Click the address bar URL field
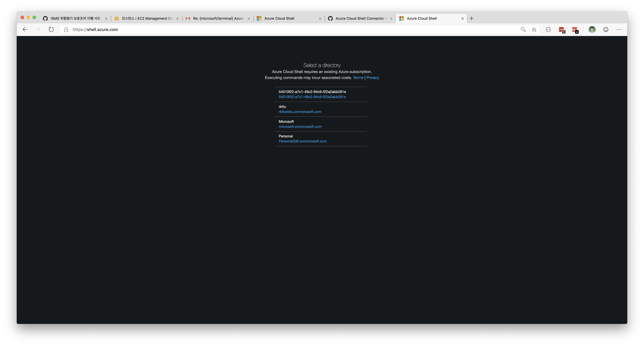Image resolution: width=644 pixels, height=346 pixels. (175, 29)
